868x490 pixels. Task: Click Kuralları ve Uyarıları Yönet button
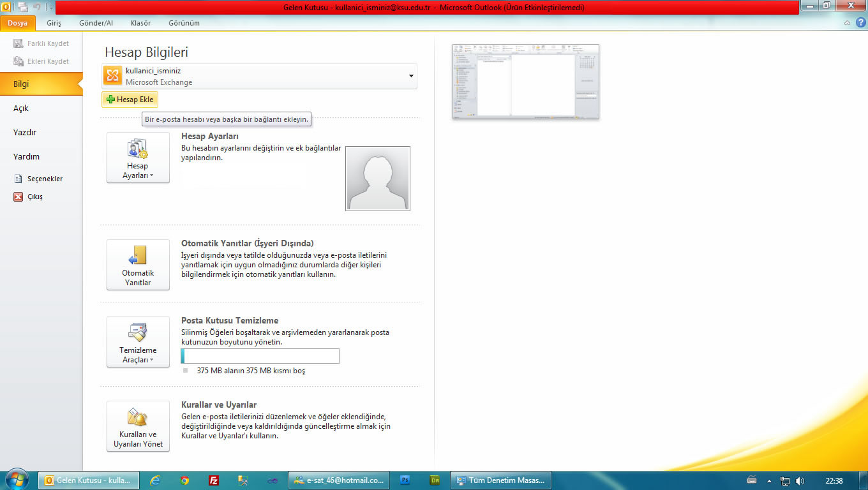coord(138,426)
